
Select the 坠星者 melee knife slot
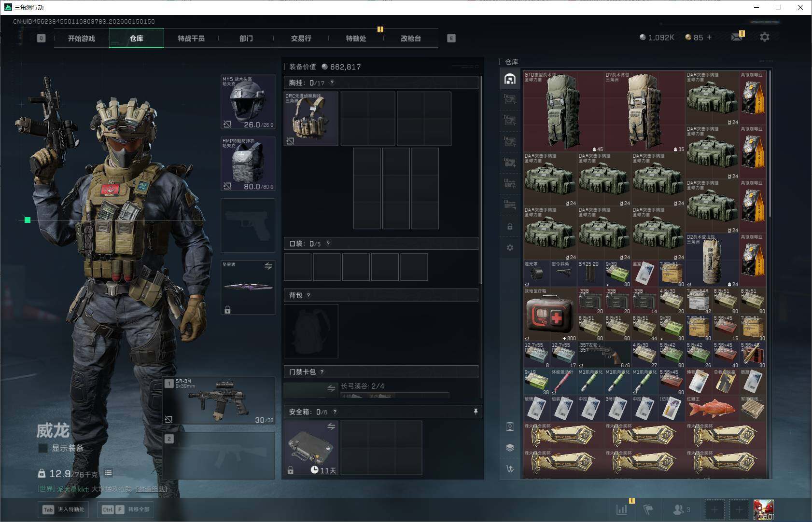point(248,288)
